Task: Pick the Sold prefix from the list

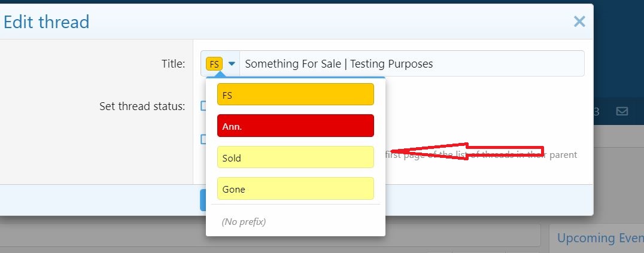Action: (x=296, y=157)
